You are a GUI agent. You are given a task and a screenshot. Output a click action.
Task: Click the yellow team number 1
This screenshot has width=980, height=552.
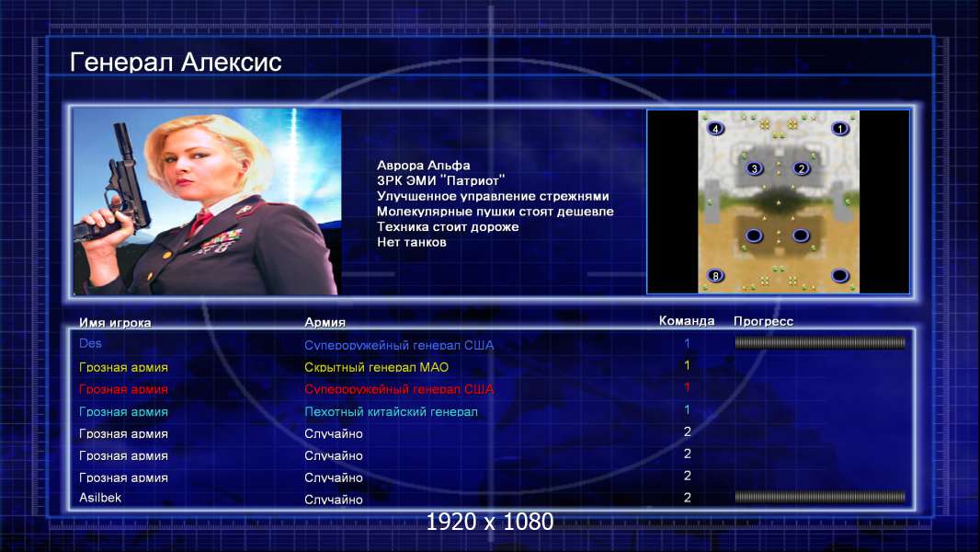pos(687,365)
